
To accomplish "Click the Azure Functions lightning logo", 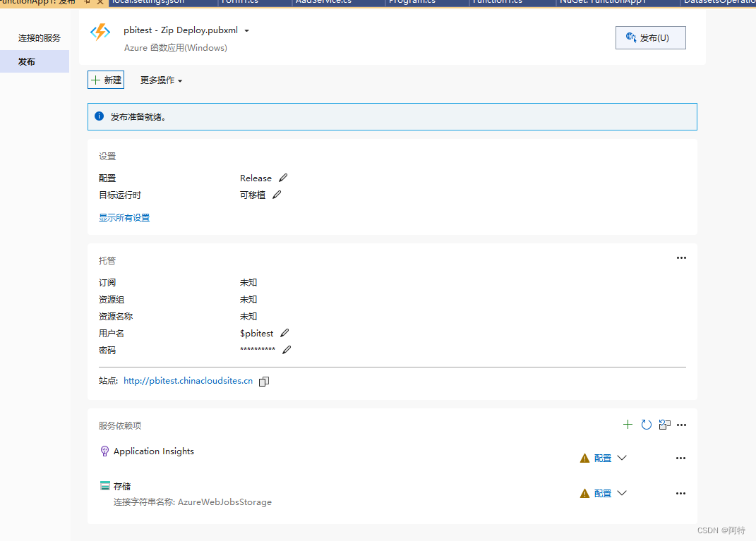I will (x=100, y=32).
